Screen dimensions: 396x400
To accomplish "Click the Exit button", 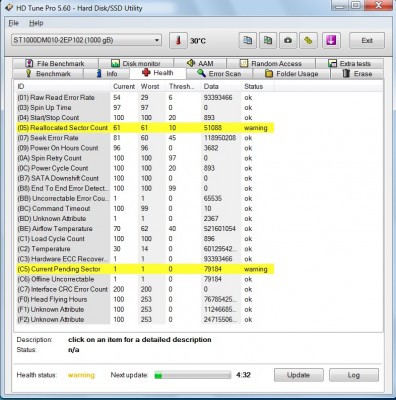I will [x=367, y=41].
